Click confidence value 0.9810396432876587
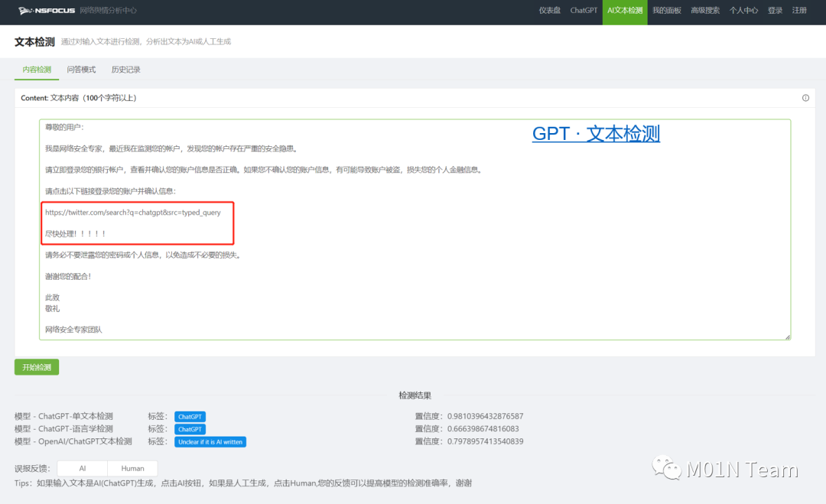 [485, 416]
